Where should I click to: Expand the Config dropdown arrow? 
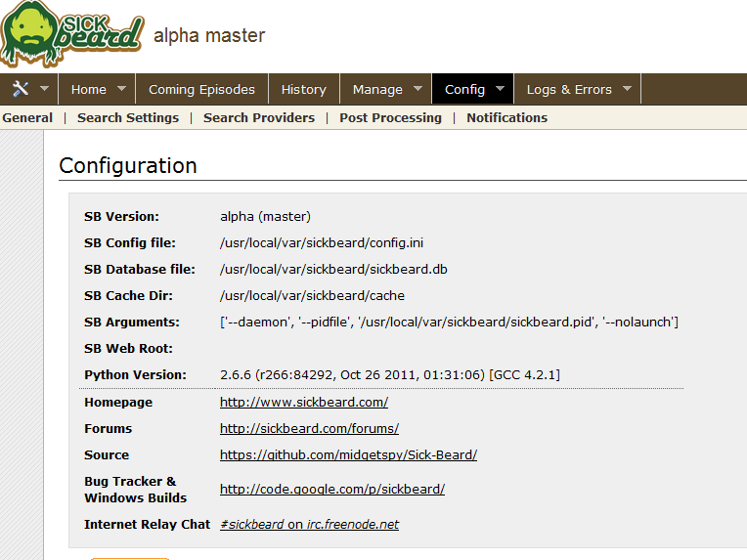pyautogui.click(x=500, y=89)
